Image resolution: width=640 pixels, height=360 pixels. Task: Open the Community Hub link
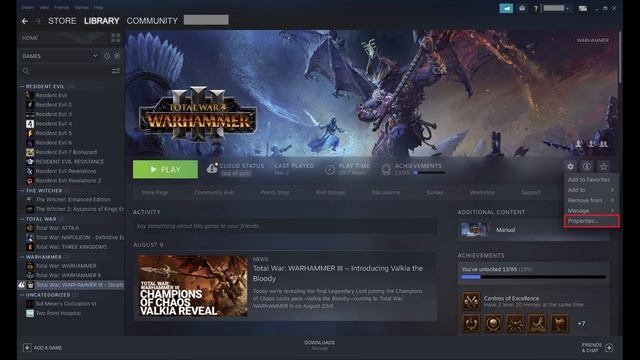click(x=214, y=192)
